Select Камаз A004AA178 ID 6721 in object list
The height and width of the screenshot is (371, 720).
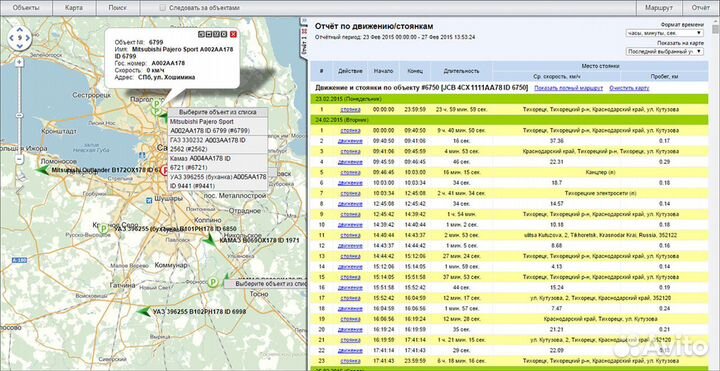click(217, 162)
